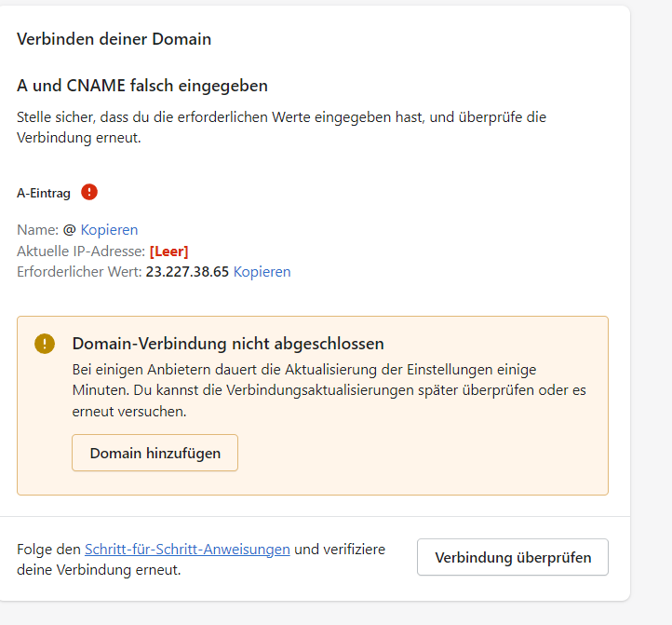This screenshot has height=625, width=672.
Task: Copy the required IP 23.227.38.65 via Kopieren
Action: [x=262, y=272]
